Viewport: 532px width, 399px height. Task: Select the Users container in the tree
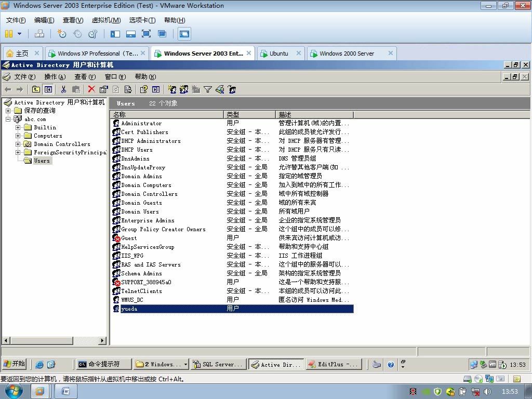click(42, 161)
